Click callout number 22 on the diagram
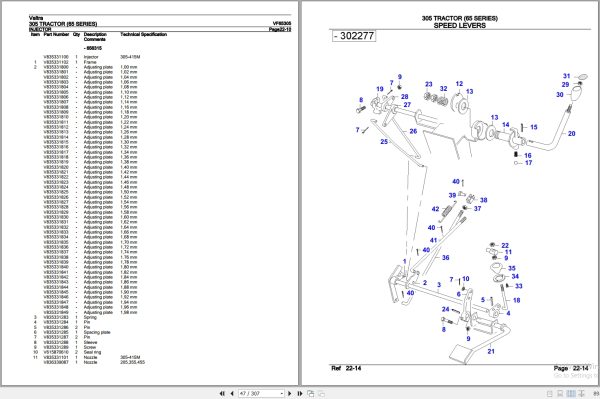The height and width of the screenshot is (399, 600). [505, 246]
